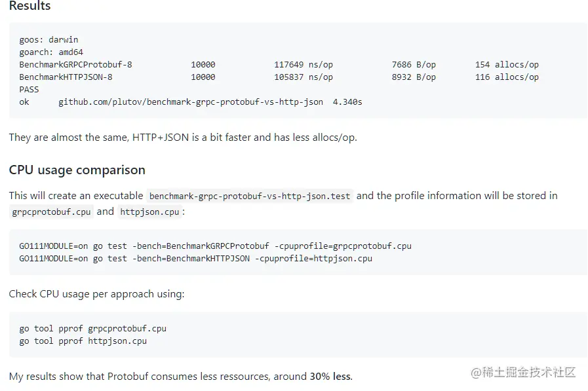Click the 154 allocs/op value
This screenshot has width=588, height=391.
click(507, 65)
